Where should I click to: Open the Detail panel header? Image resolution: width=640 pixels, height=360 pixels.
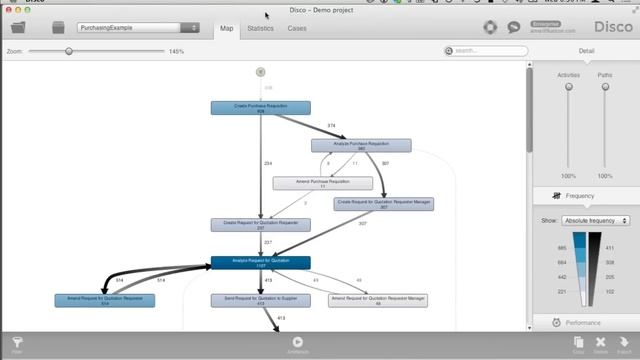click(586, 51)
